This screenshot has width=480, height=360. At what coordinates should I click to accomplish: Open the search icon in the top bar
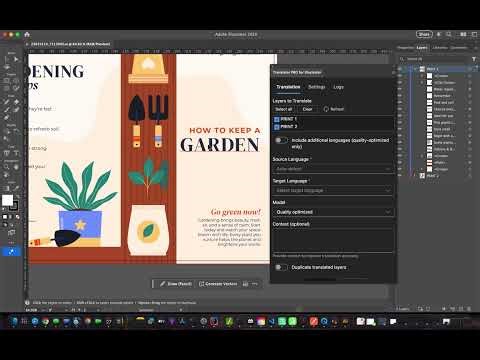coord(449,34)
